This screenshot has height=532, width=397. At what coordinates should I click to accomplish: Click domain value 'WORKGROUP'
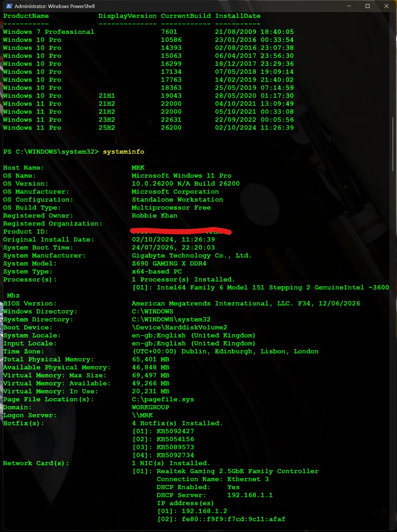tap(150, 407)
